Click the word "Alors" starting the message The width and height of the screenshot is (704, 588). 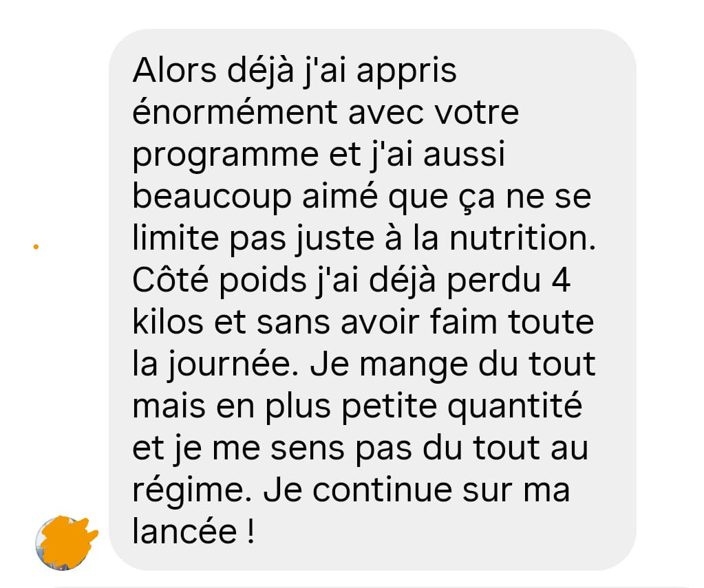coord(174,70)
